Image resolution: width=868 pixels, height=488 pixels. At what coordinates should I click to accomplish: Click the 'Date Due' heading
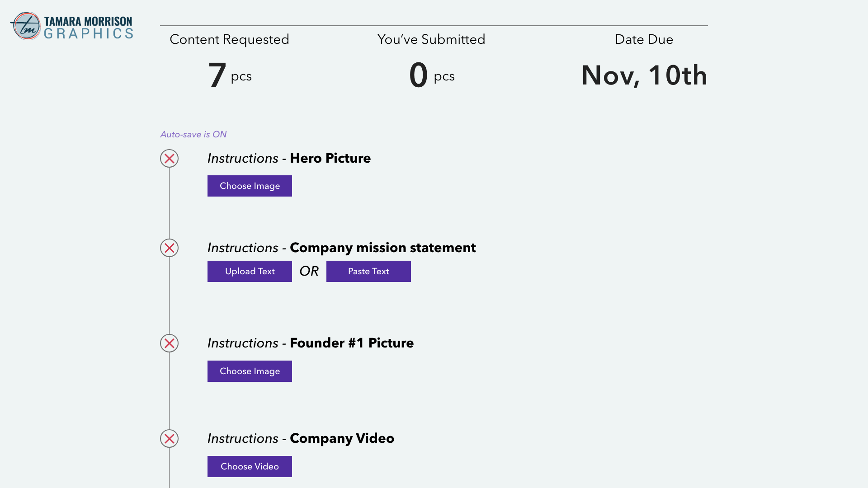644,40
